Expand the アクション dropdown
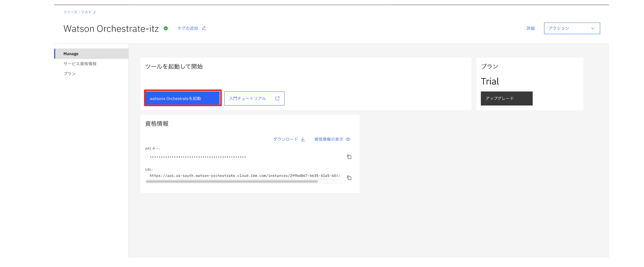 click(x=572, y=28)
